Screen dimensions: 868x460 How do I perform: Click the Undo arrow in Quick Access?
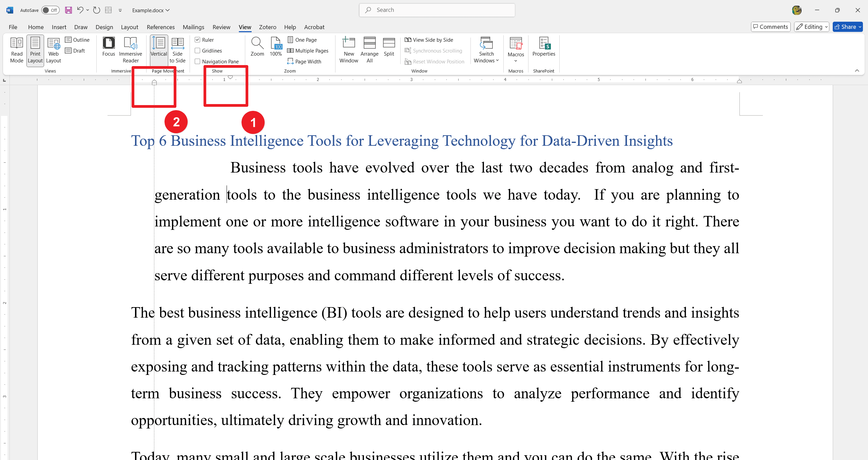point(80,10)
